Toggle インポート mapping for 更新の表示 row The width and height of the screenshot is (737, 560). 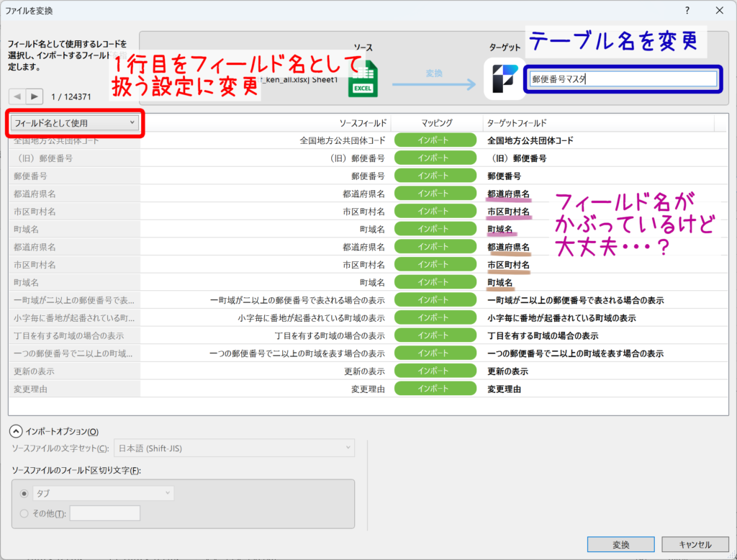(435, 371)
